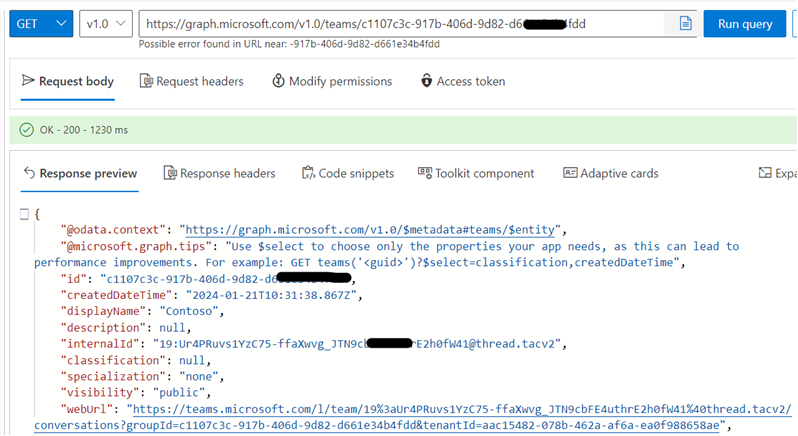798x436 pixels.
Task: Open the Toolkit component tab
Action: tap(476, 174)
